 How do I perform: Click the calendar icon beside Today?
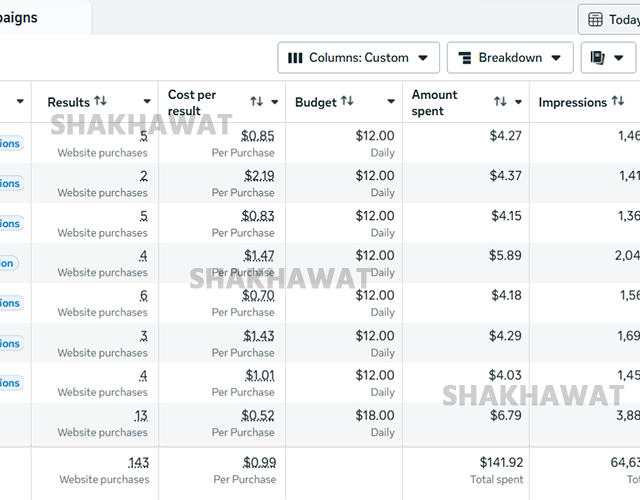595,19
